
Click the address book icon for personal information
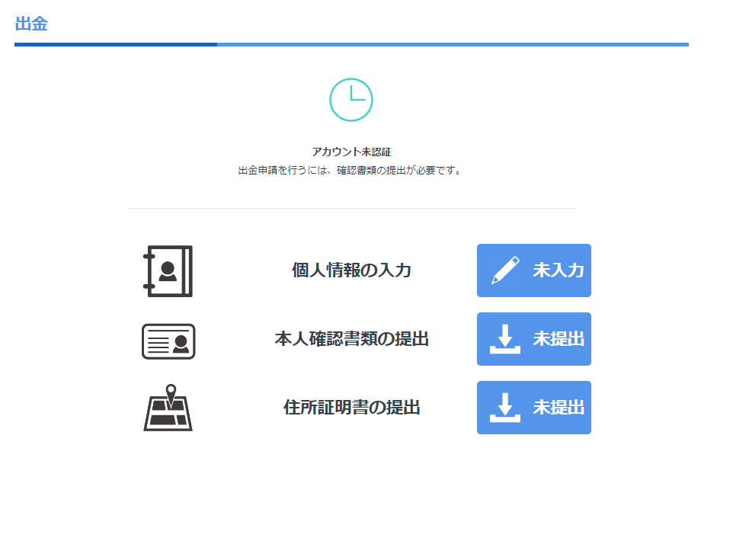[168, 271]
